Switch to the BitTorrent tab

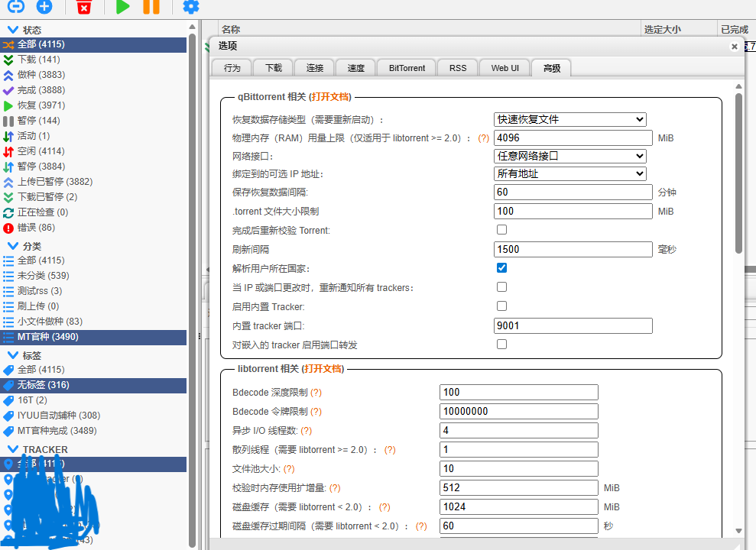[406, 67]
